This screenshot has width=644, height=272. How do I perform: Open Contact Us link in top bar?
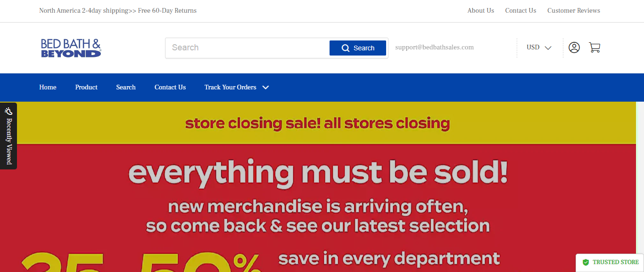tap(520, 11)
